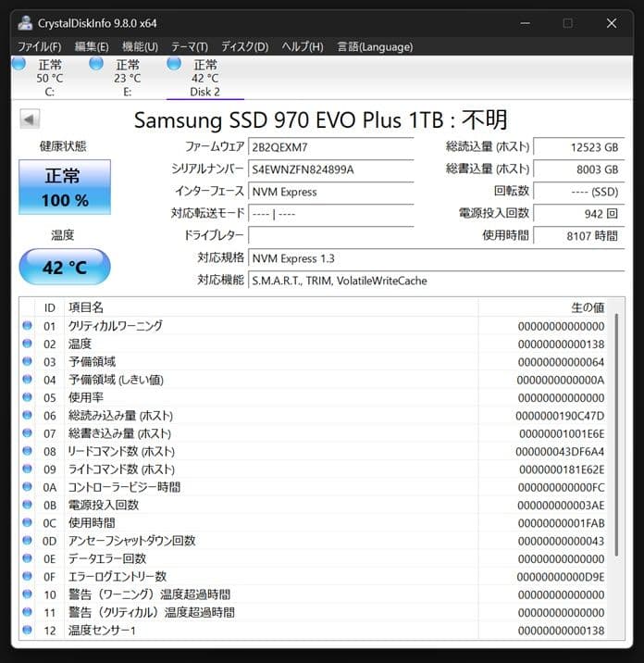Click power on hours value 8107 時間
644x663 pixels.
click(579, 236)
